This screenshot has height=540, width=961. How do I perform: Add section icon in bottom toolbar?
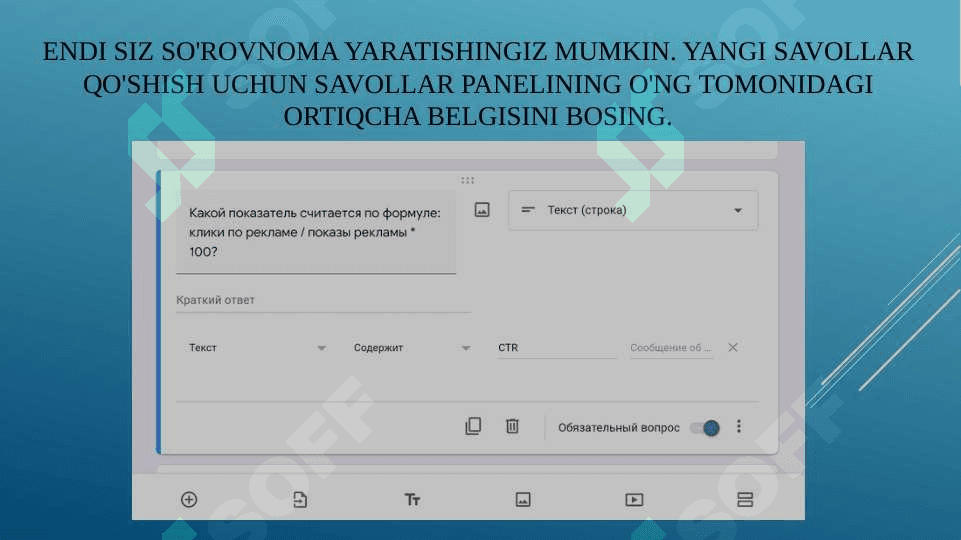(x=745, y=500)
